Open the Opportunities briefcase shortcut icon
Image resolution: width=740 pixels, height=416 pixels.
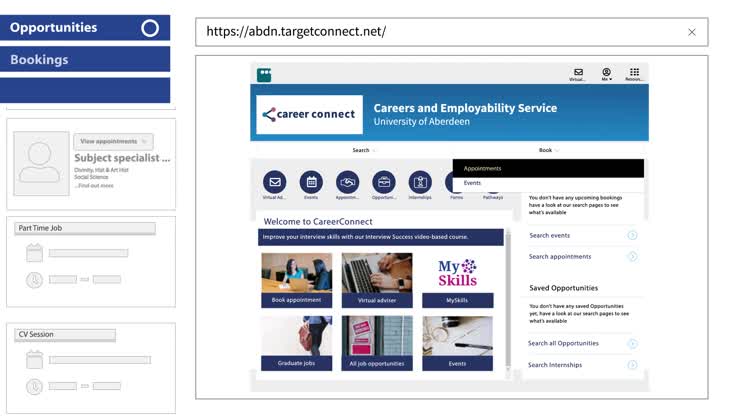384,182
